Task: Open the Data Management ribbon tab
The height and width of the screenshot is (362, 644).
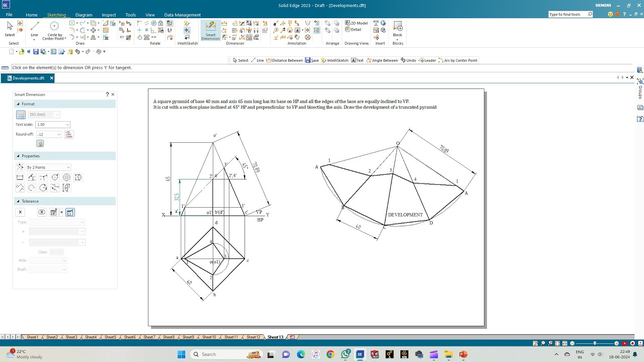Action: (183, 15)
